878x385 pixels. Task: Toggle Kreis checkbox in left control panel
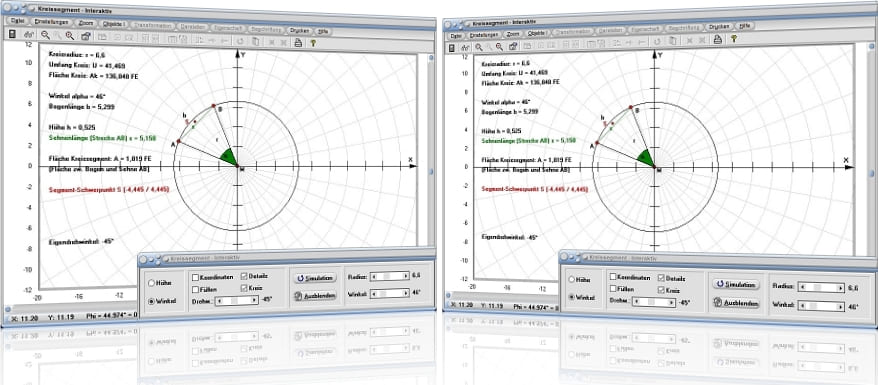click(x=244, y=288)
